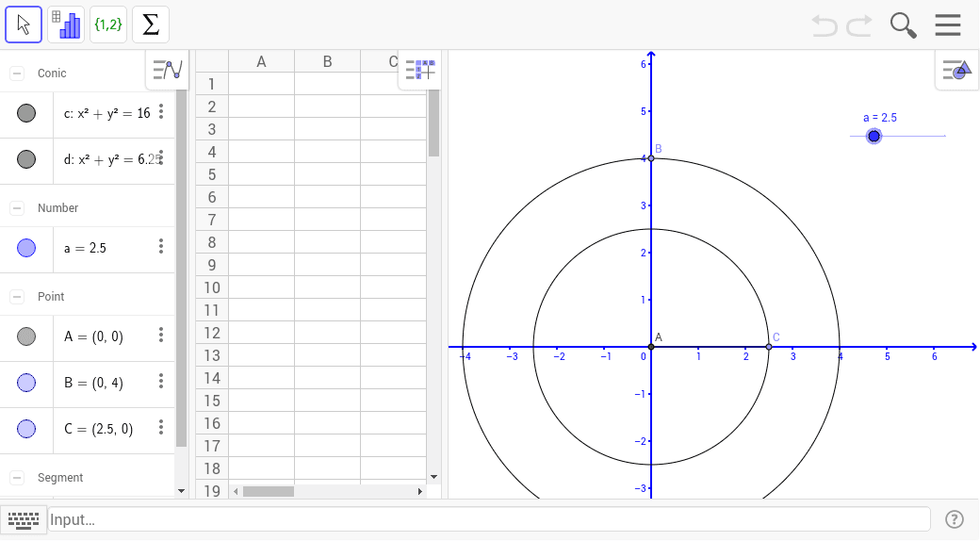
Task: Select point A at the origin
Action: click(651, 347)
